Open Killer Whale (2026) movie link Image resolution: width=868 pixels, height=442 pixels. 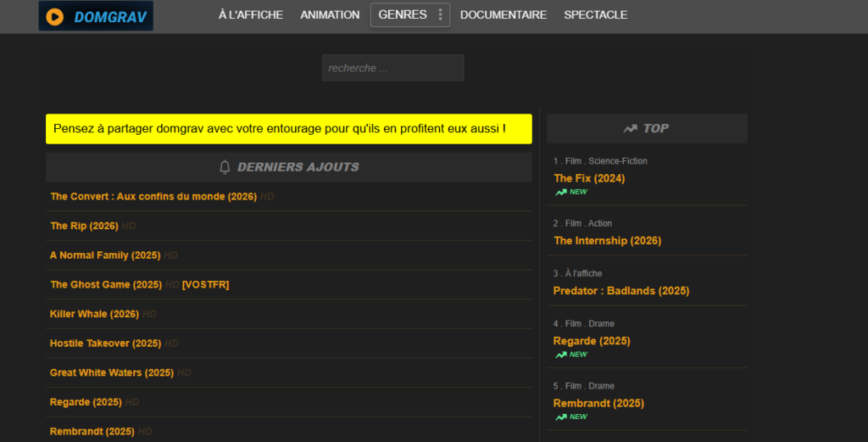pos(94,314)
